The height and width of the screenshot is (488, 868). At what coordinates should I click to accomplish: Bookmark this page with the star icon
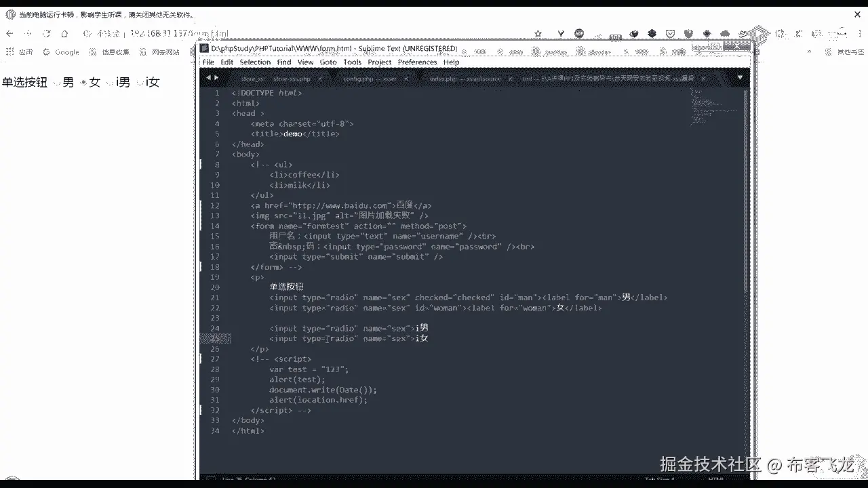[538, 33]
